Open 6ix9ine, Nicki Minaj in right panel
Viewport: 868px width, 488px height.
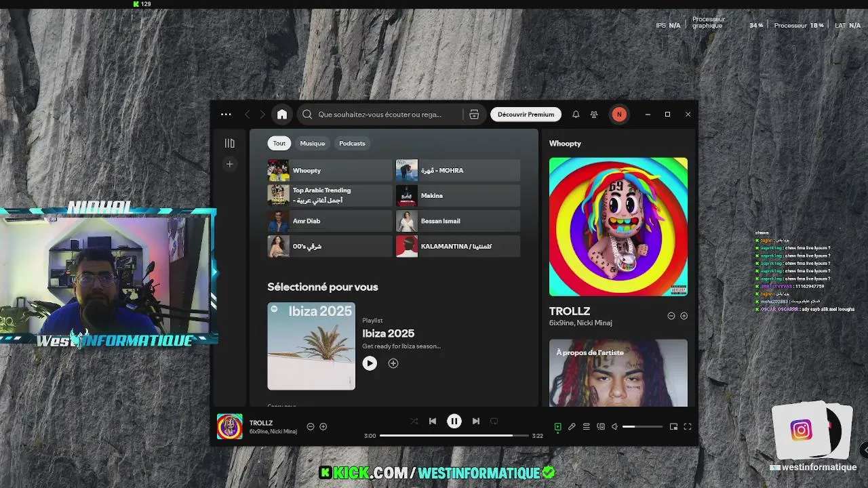tap(580, 323)
